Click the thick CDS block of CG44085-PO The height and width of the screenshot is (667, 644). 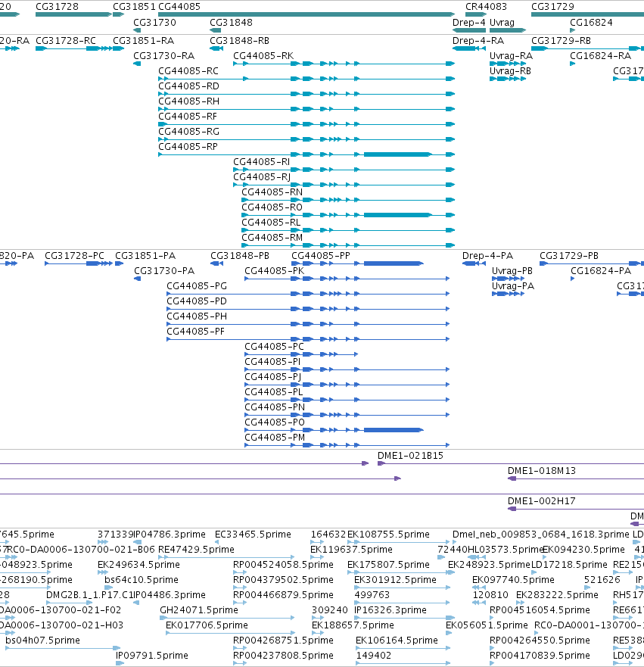[394, 430]
